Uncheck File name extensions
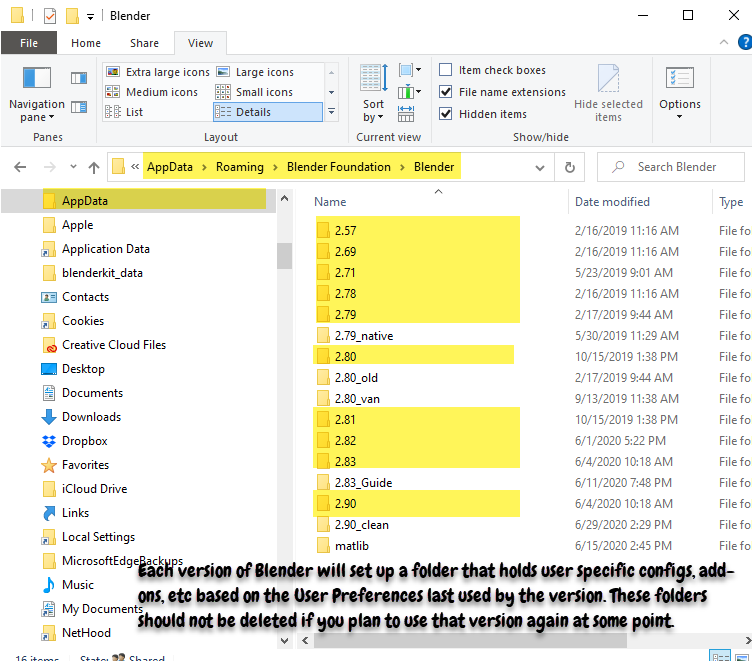 coord(446,92)
